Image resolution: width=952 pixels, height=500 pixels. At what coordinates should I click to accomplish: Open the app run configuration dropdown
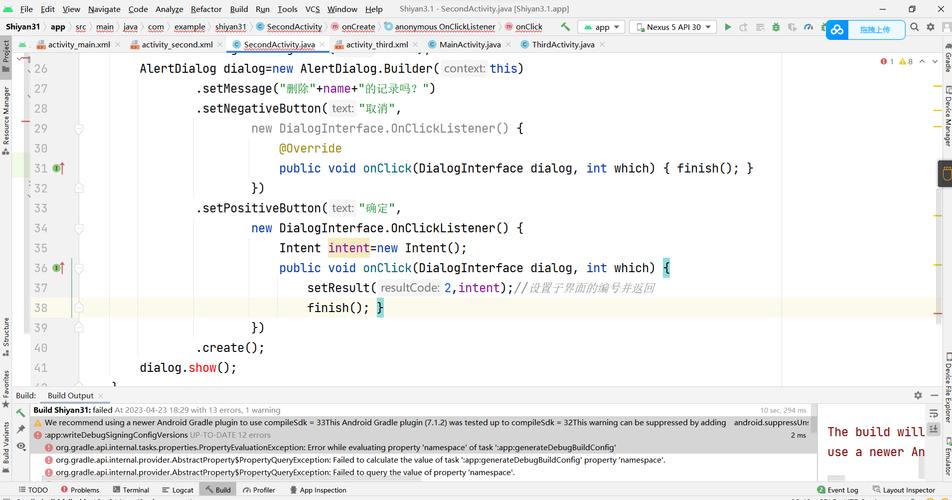click(600, 27)
